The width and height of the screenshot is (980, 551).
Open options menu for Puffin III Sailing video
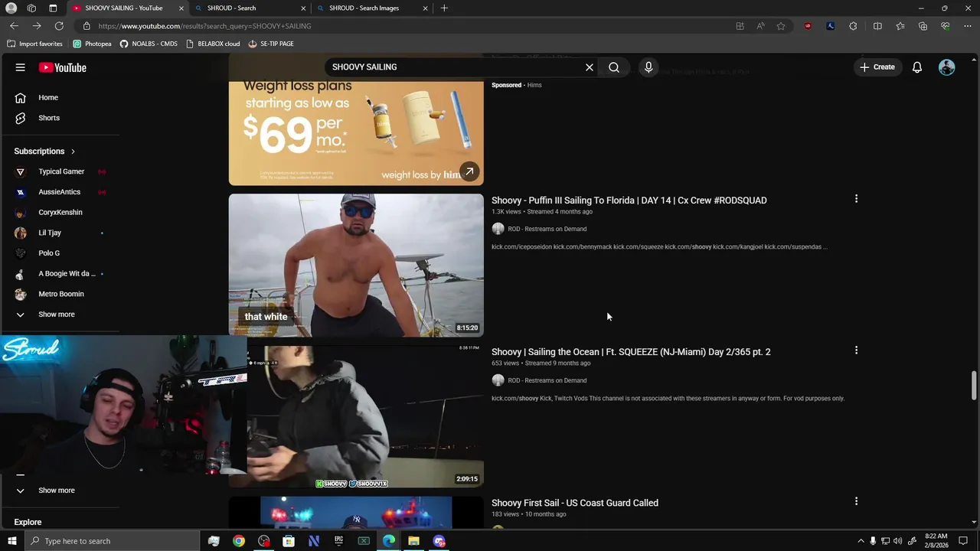pyautogui.click(x=856, y=199)
